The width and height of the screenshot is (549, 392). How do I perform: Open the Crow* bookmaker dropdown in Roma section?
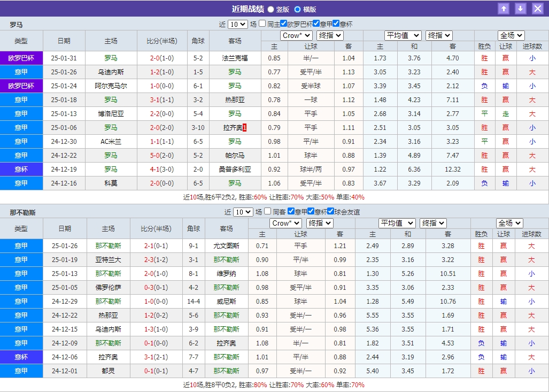coord(297,35)
